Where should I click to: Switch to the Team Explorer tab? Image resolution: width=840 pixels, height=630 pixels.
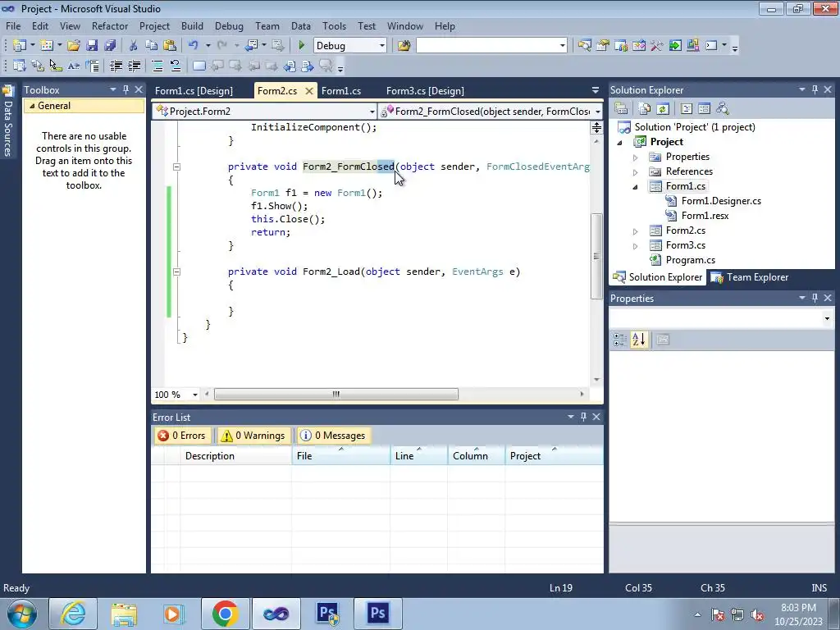(x=750, y=277)
